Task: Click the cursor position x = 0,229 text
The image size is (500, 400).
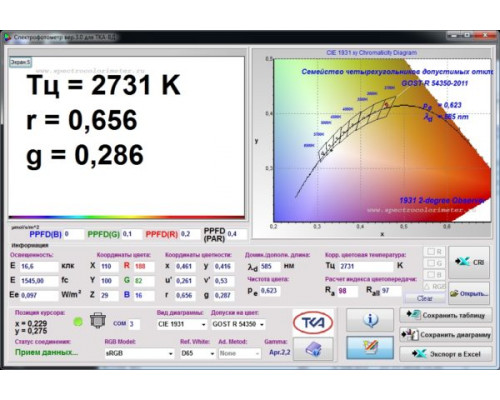Action: tap(31, 323)
